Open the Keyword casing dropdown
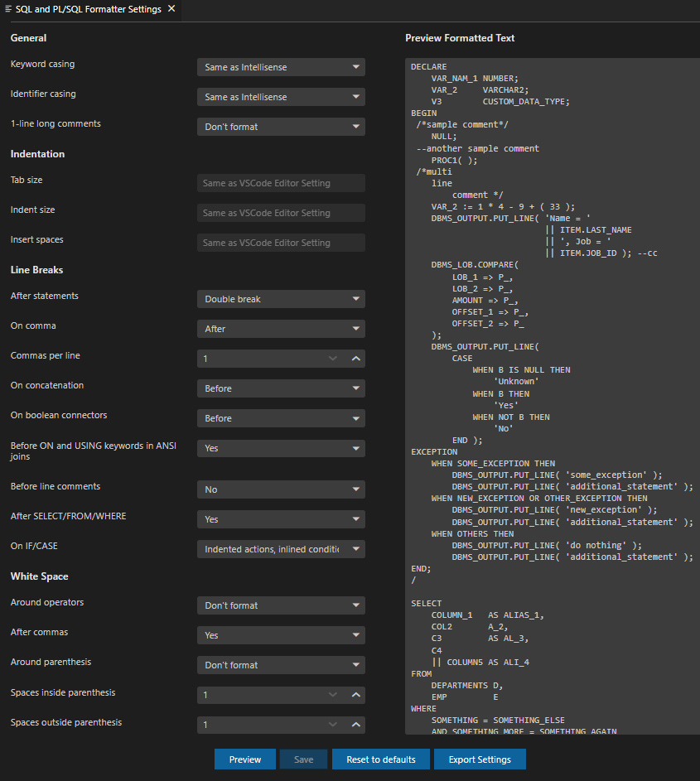 [281, 67]
